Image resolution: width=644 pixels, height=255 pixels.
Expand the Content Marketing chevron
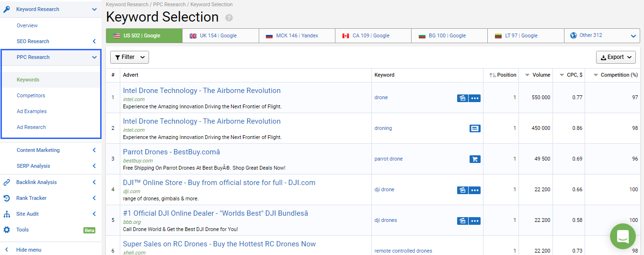click(x=94, y=150)
